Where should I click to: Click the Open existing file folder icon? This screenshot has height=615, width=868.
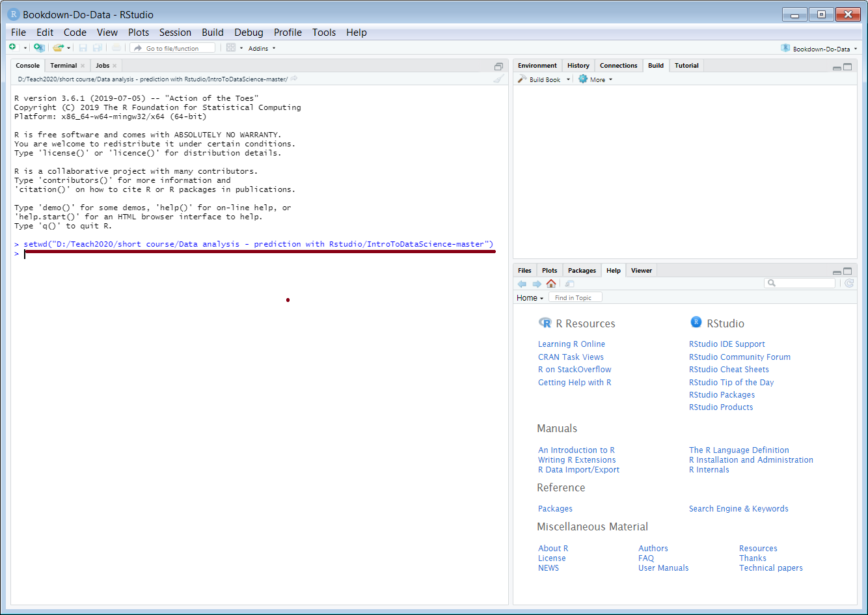tap(58, 48)
